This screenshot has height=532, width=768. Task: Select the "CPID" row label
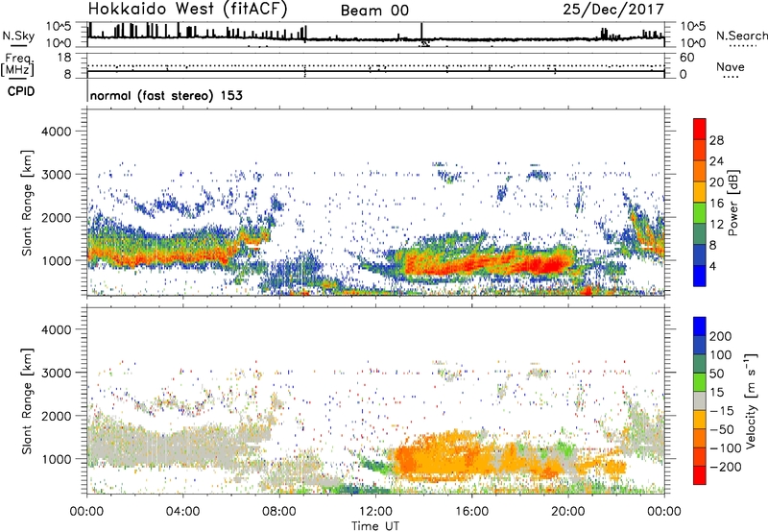pyautogui.click(x=21, y=91)
